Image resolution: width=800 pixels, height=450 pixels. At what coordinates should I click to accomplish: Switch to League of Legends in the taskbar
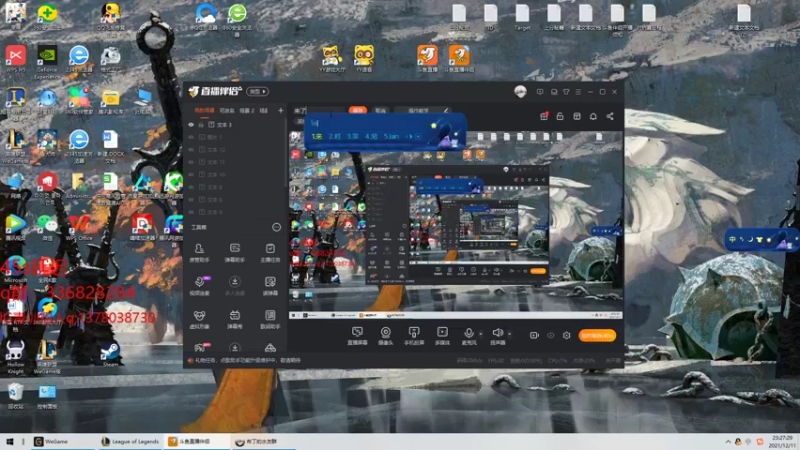coord(130,441)
